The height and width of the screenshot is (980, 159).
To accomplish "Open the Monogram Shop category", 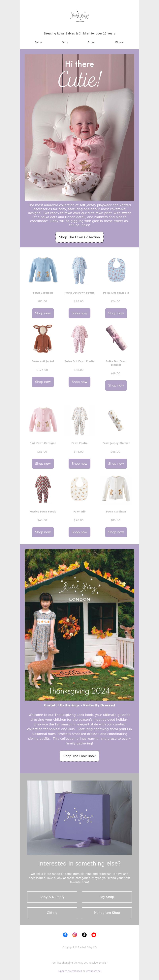I will [107, 913].
